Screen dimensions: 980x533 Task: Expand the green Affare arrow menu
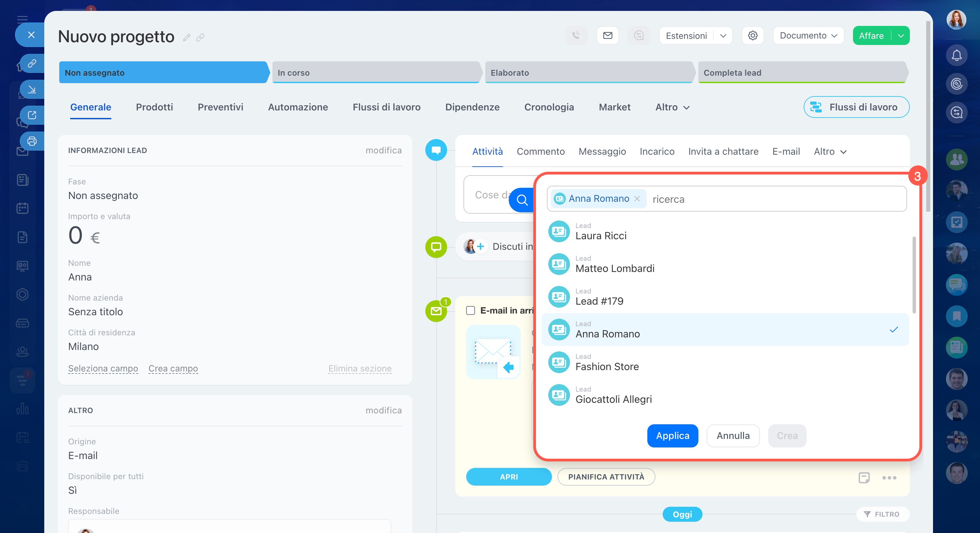tap(900, 35)
